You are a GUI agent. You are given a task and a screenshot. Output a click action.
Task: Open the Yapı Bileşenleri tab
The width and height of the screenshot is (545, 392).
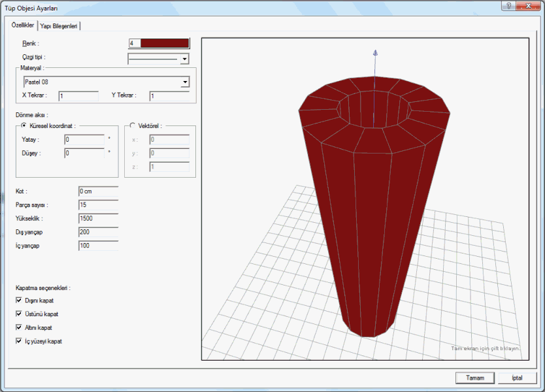(x=58, y=26)
